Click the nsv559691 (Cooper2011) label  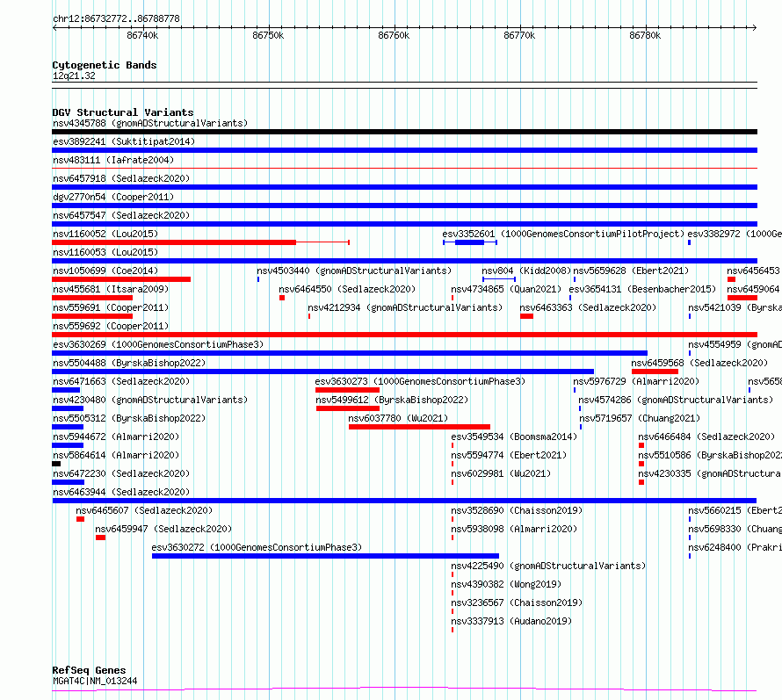click(x=111, y=307)
